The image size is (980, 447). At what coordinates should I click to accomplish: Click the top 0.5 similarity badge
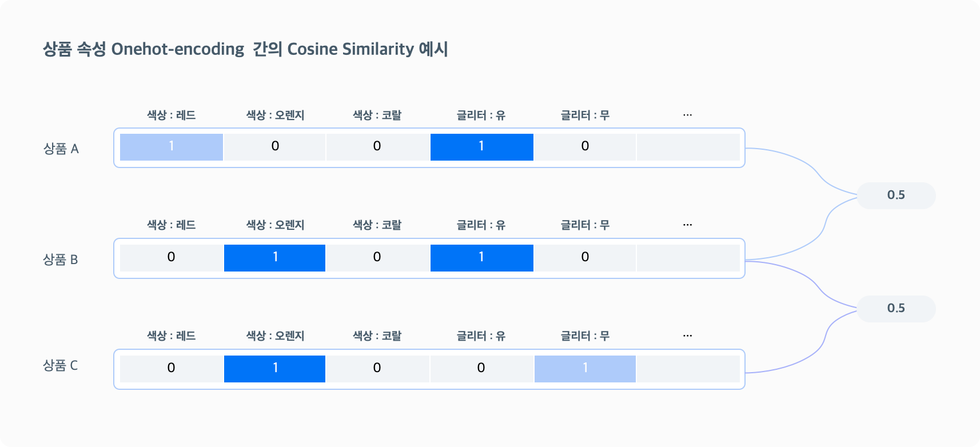coord(896,195)
